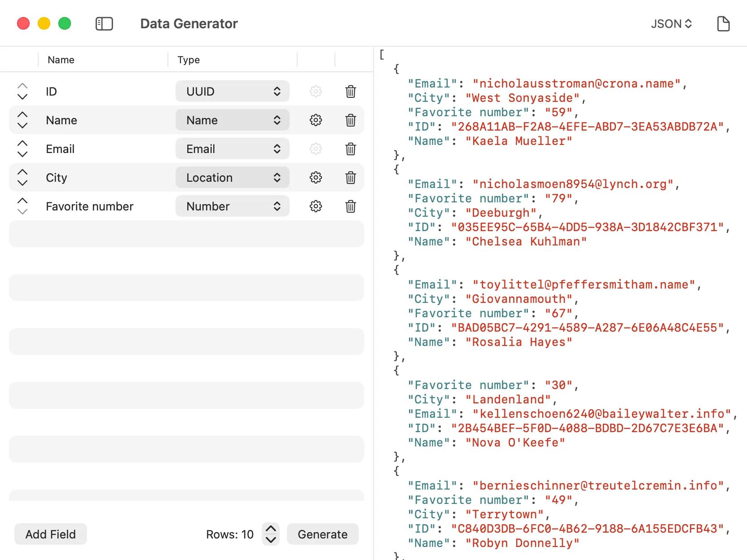Click the Add Field button
This screenshot has height=560, width=747.
click(50, 534)
